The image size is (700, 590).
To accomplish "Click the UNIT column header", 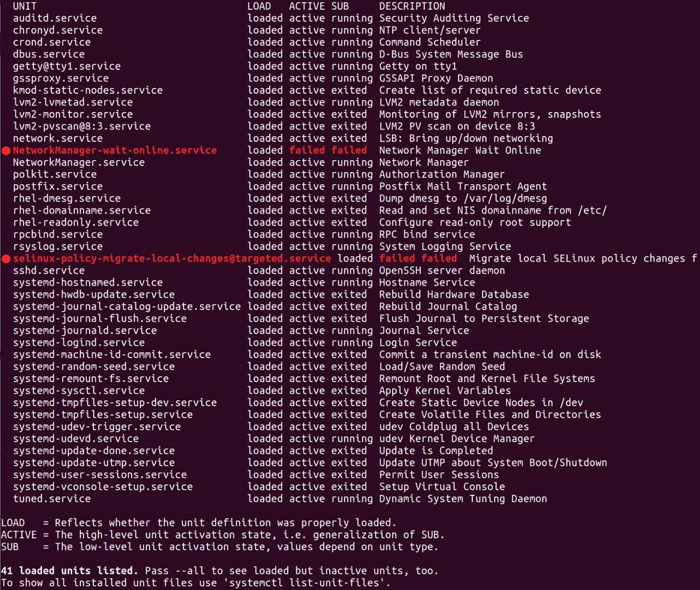I will tap(25, 6).
